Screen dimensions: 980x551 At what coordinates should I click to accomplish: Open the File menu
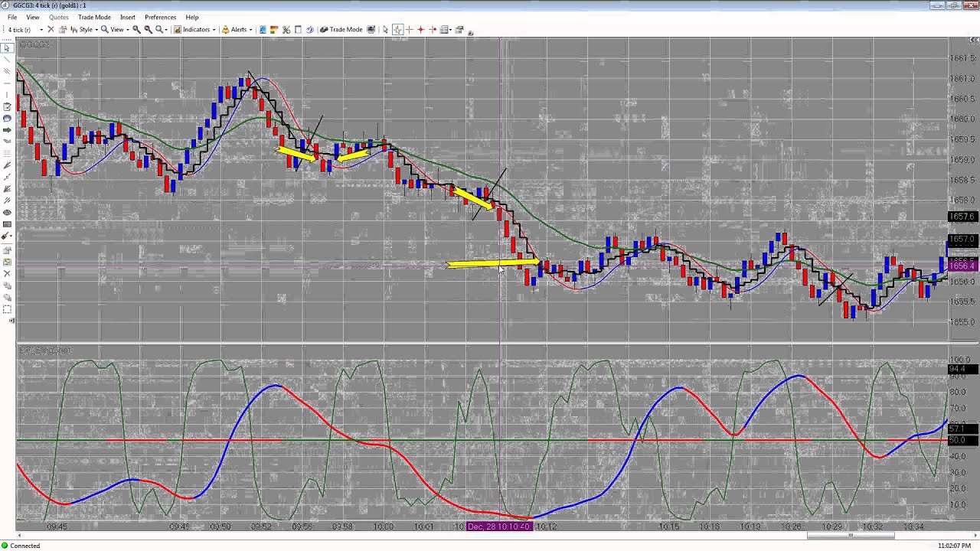tap(12, 17)
